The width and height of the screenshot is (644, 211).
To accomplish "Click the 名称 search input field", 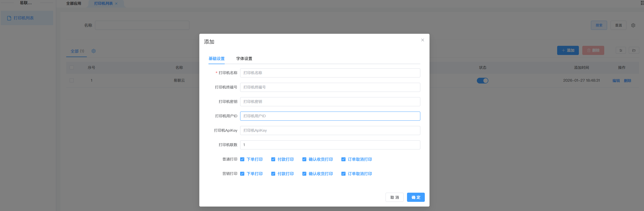I will point(142,25).
